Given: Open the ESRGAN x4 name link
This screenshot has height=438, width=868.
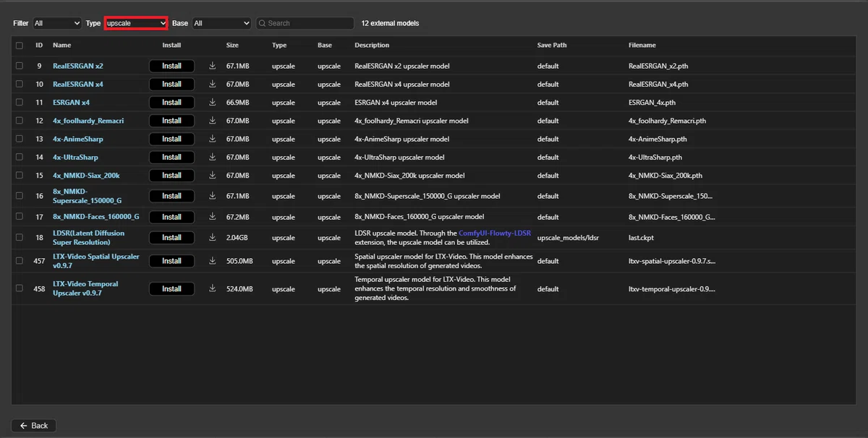Looking at the screenshot, I should click(71, 103).
